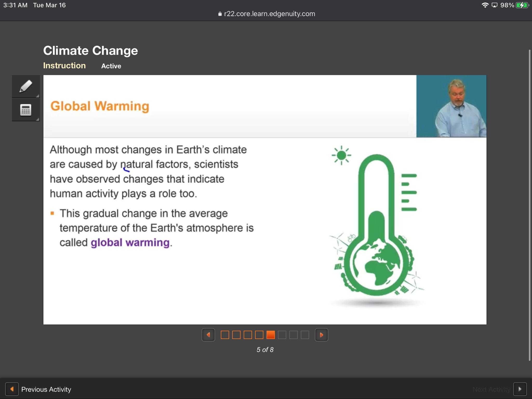Screen dimensions: 532x399
Task: Click the lock icon in address bar
Action: (220, 14)
